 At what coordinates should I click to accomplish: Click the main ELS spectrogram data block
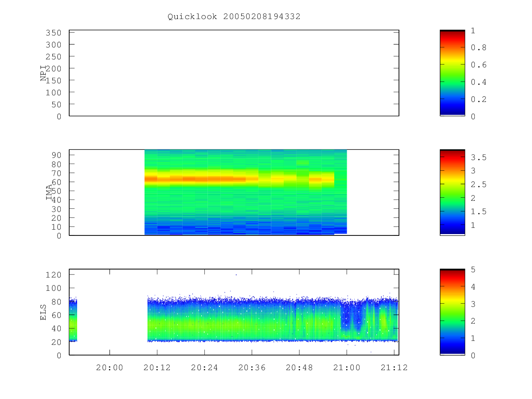tap(273, 319)
